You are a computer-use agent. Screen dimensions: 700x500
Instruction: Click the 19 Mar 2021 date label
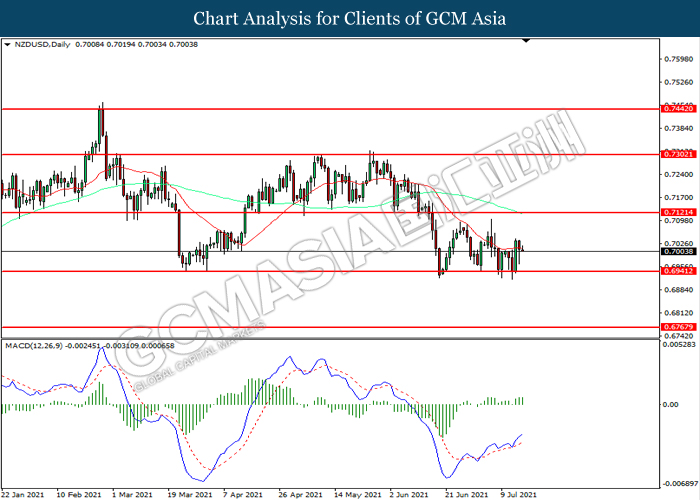click(x=189, y=494)
